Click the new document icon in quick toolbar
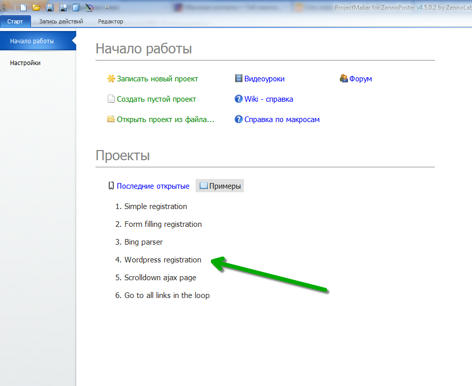Viewport: 472px width, 386px height. (23, 7)
